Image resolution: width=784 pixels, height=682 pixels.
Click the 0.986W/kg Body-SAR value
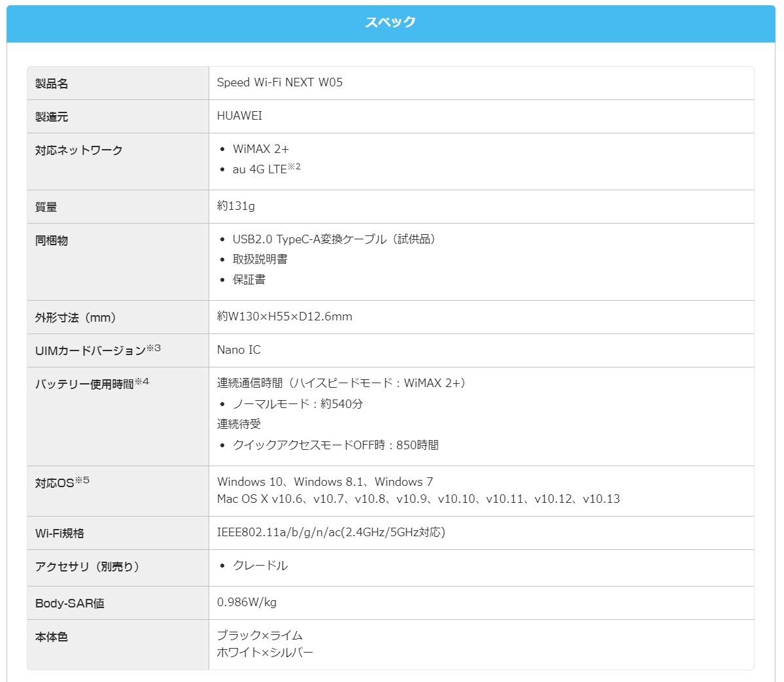247,602
